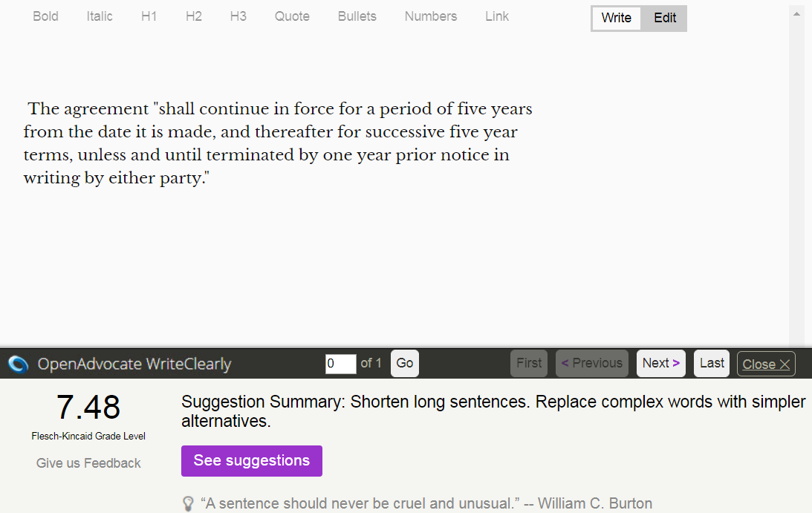Open the Give us Feedback link
Screen dimensions: 812x513
pos(88,463)
